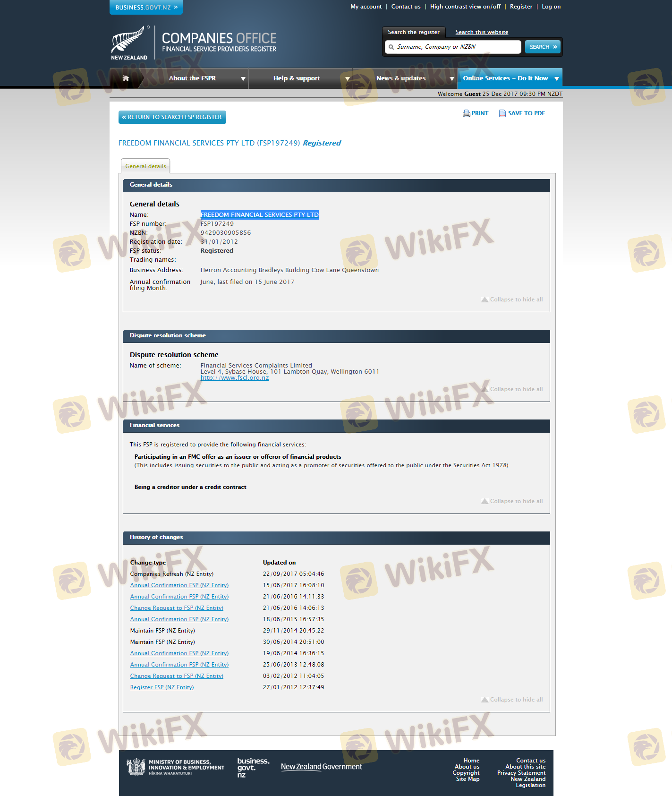The height and width of the screenshot is (796, 672).
Task: Collapse the History of changes section
Action: point(512,700)
